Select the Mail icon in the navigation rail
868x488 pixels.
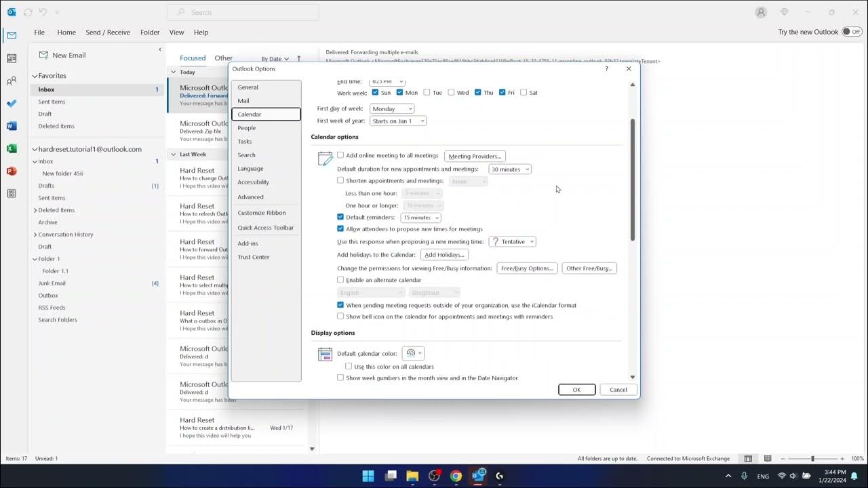tap(10, 35)
